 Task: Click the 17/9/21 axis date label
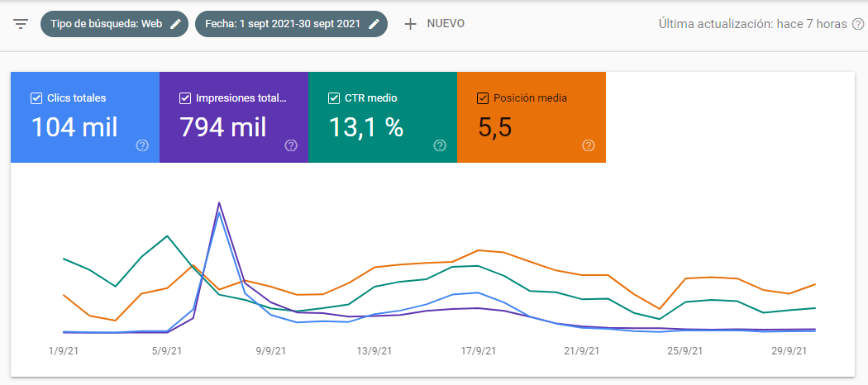[478, 350]
